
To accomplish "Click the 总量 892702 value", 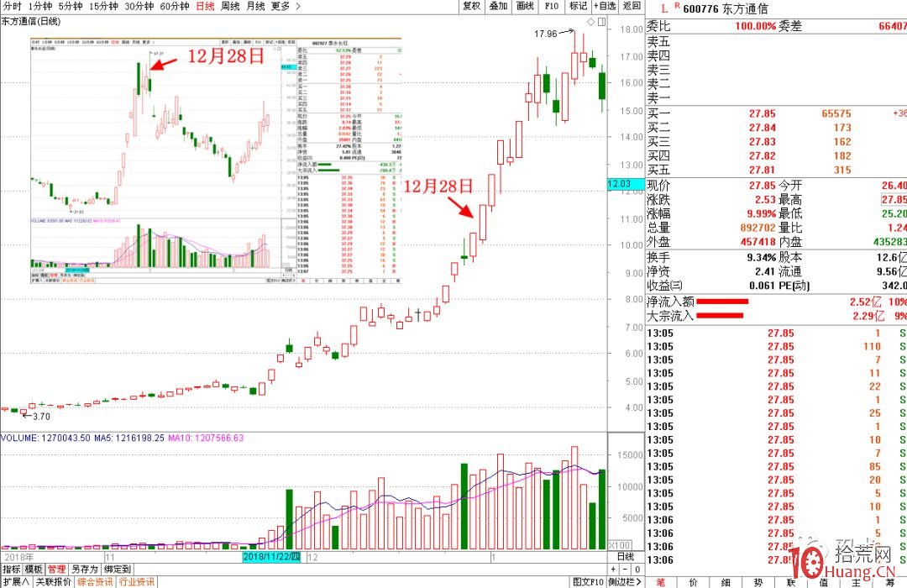I will (x=758, y=228).
